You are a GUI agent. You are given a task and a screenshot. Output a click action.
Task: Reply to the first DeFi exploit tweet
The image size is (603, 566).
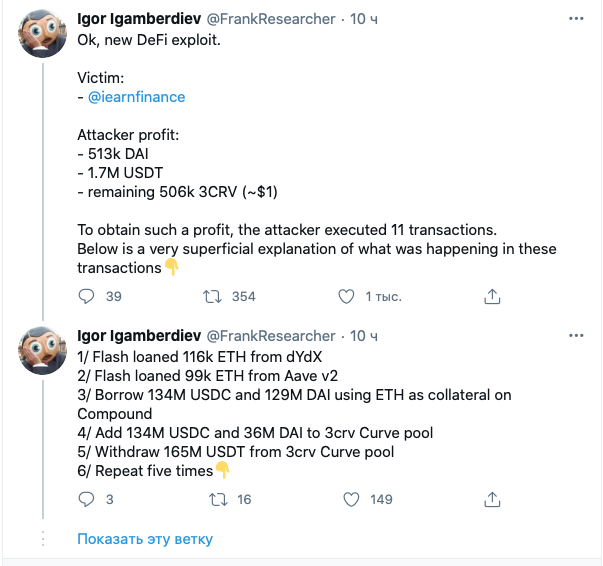(87, 296)
